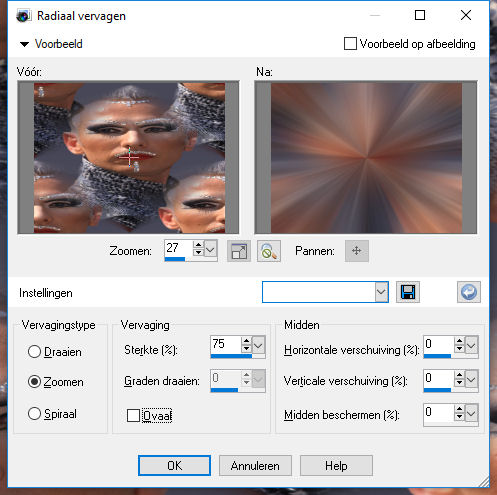Click the Pannen navigate cross icon
This screenshot has height=495, width=497.
(x=357, y=251)
